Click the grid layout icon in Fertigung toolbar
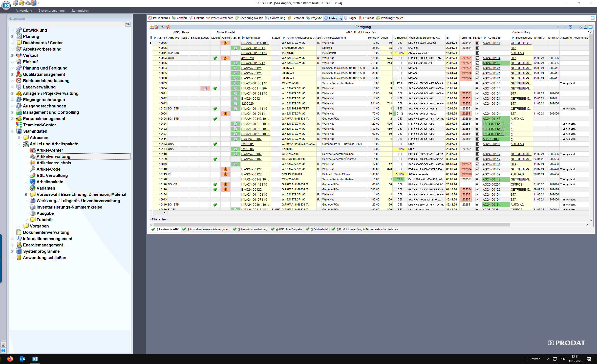 [152, 27]
